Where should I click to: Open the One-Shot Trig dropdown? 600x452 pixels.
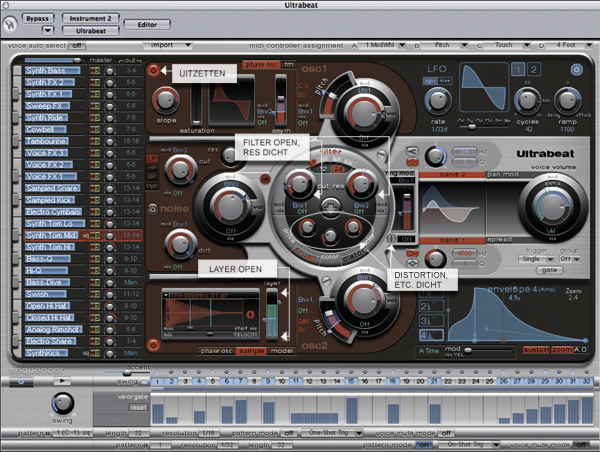(332, 433)
